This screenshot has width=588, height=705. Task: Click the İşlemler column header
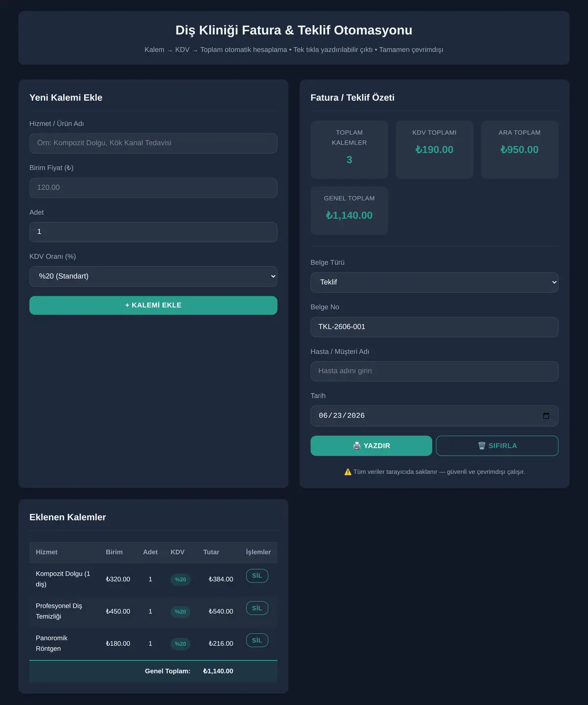pyautogui.click(x=258, y=552)
